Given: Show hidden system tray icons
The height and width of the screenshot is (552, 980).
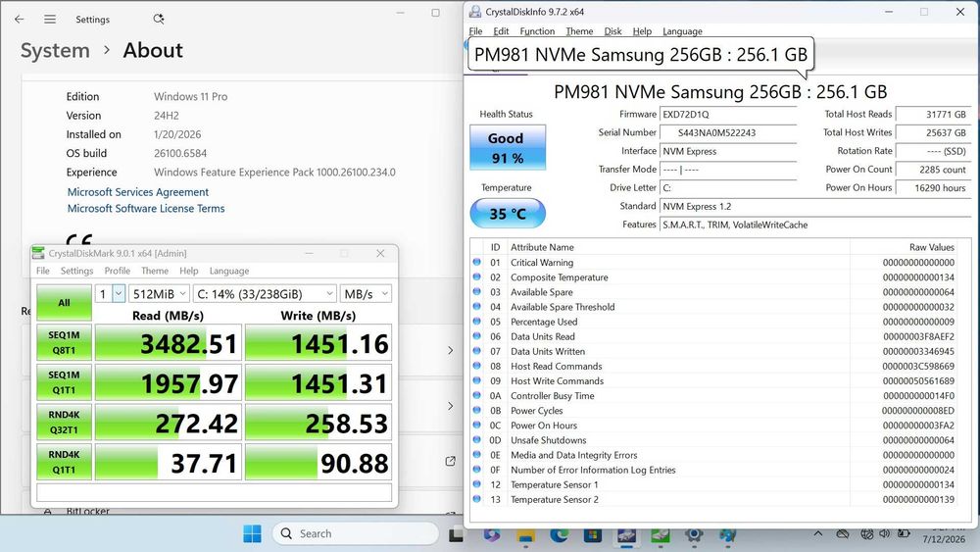Looking at the screenshot, I should (x=817, y=534).
